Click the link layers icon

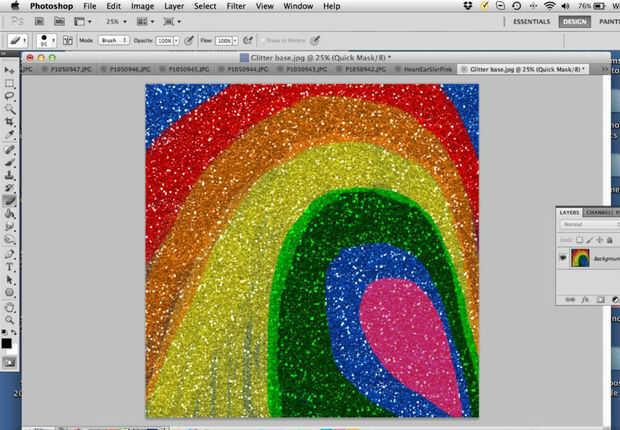pos(570,300)
